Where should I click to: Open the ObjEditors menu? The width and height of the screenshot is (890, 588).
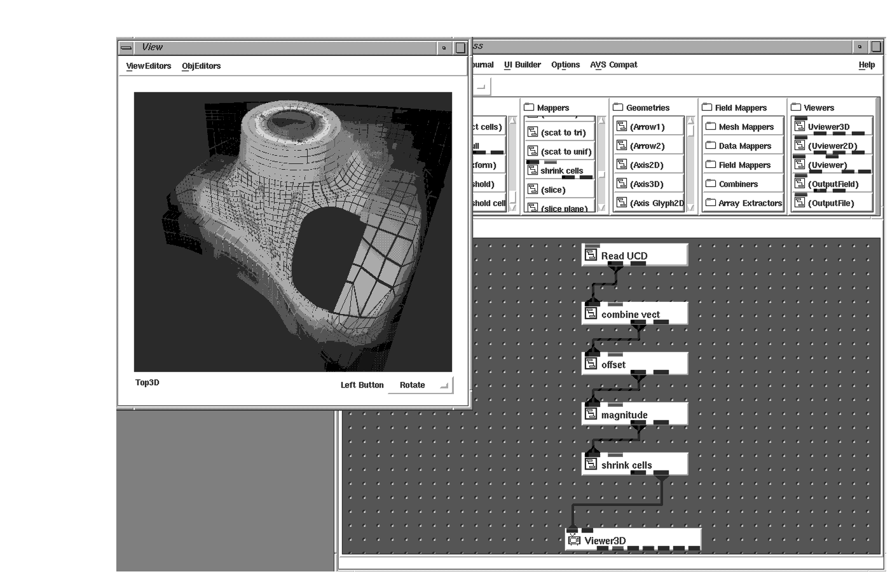pos(201,66)
